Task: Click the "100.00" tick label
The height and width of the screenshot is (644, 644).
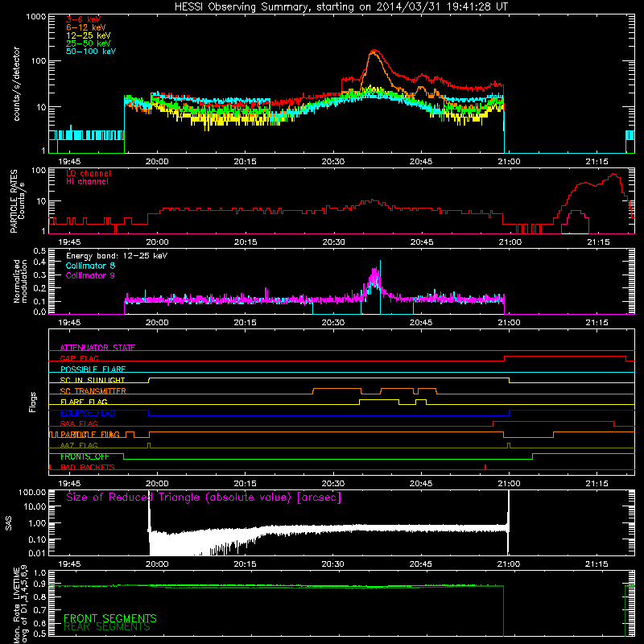Action: click(32, 493)
